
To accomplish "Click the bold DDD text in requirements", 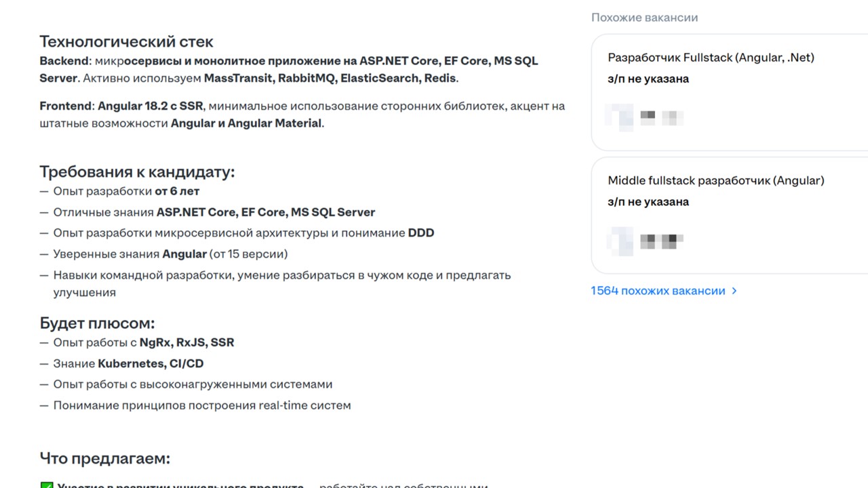I will (x=421, y=232).
